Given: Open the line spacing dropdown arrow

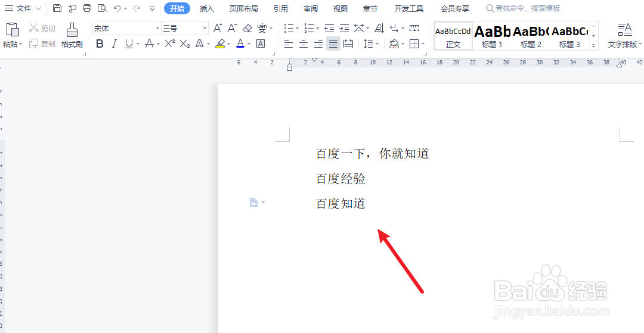Looking at the screenshot, I should (x=377, y=43).
